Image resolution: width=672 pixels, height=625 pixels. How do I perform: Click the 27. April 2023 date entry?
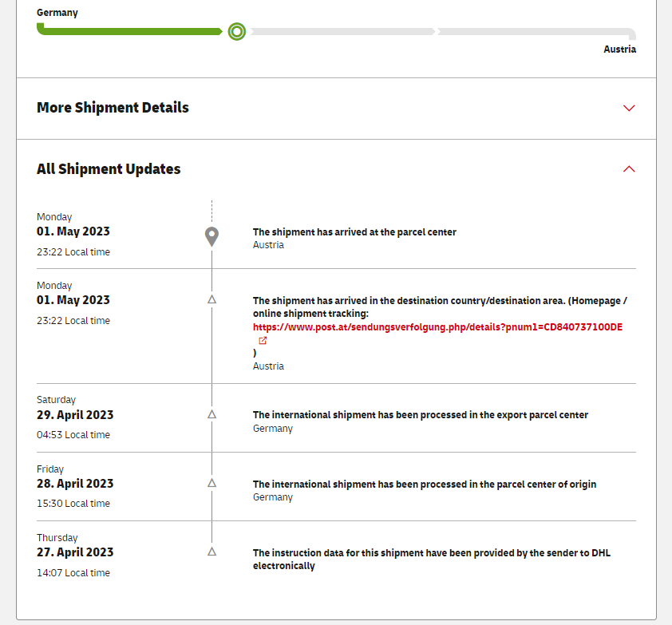(75, 552)
